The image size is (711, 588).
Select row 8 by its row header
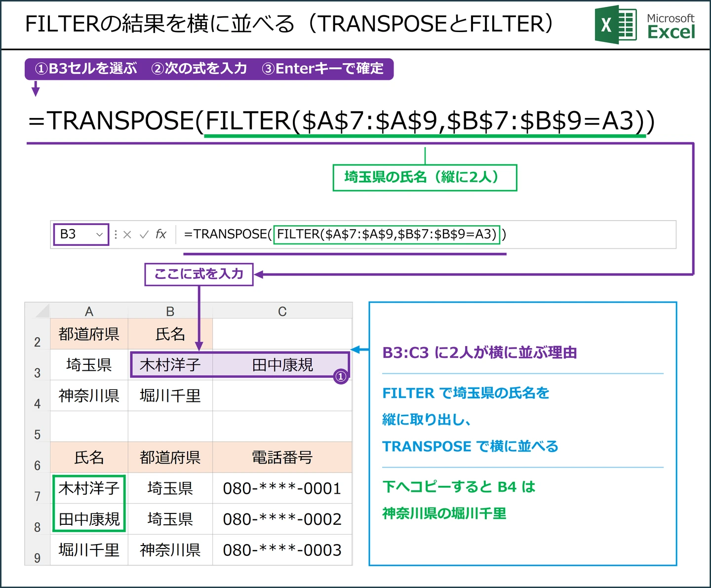(38, 519)
